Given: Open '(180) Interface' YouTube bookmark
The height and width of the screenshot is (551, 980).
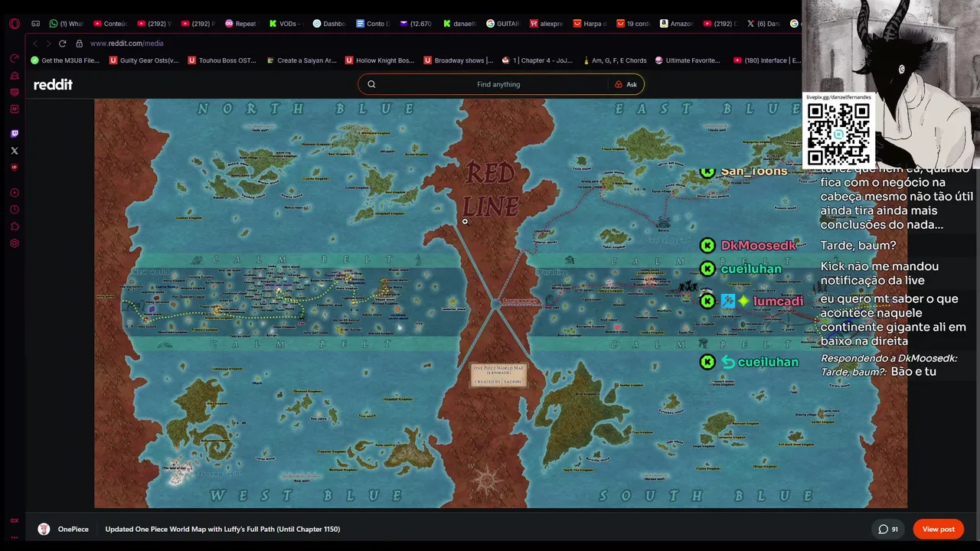Looking at the screenshot, I should [766, 60].
